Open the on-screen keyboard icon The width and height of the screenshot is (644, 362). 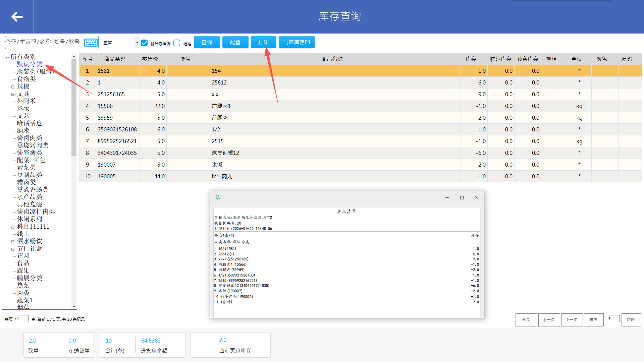point(91,43)
